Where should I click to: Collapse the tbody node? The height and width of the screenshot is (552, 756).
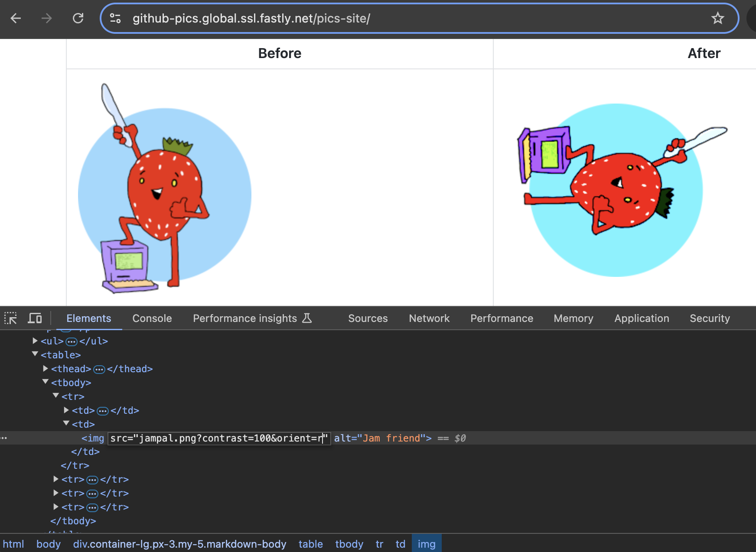45,382
